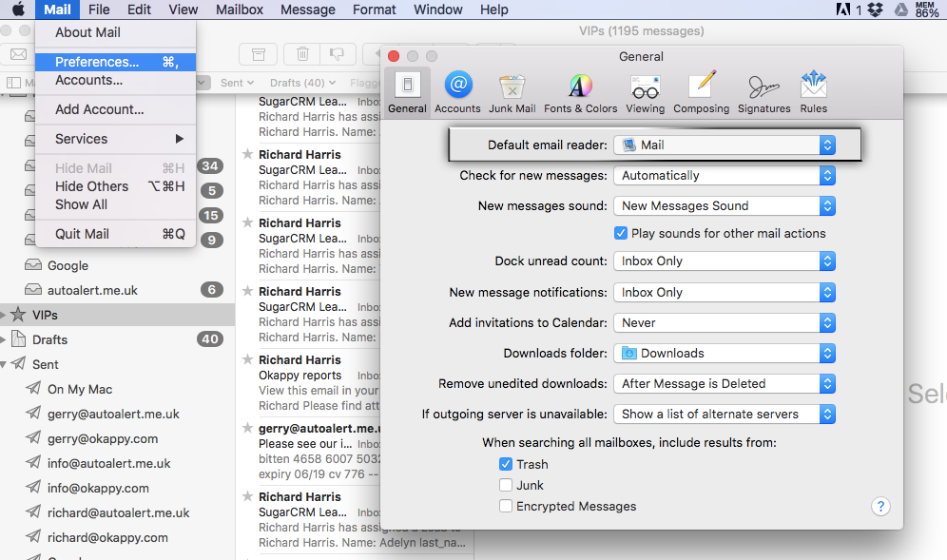This screenshot has width=947, height=560.
Task: Open the Check for new messages dropdown
Action: (x=725, y=176)
